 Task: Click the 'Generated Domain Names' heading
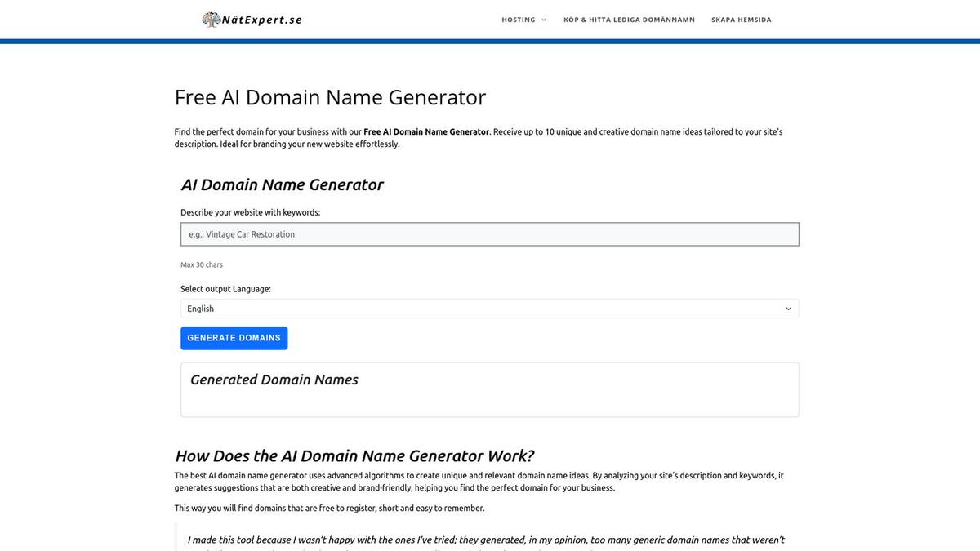(274, 380)
